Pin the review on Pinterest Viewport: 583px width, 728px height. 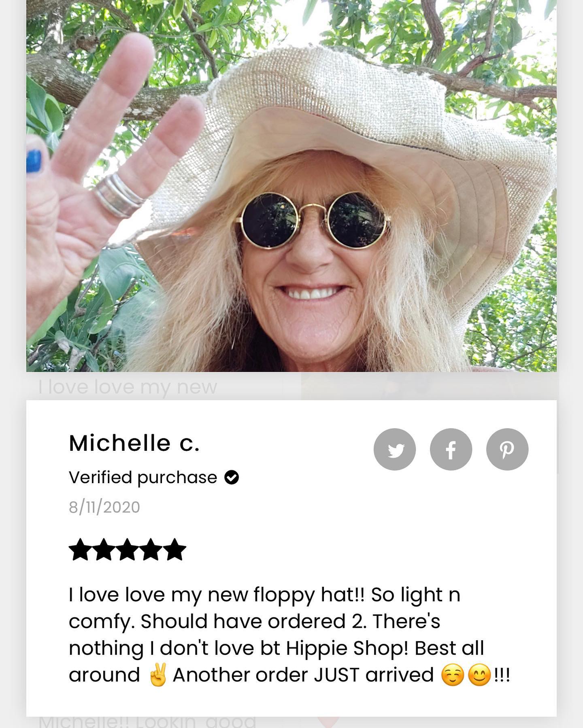coord(507,449)
